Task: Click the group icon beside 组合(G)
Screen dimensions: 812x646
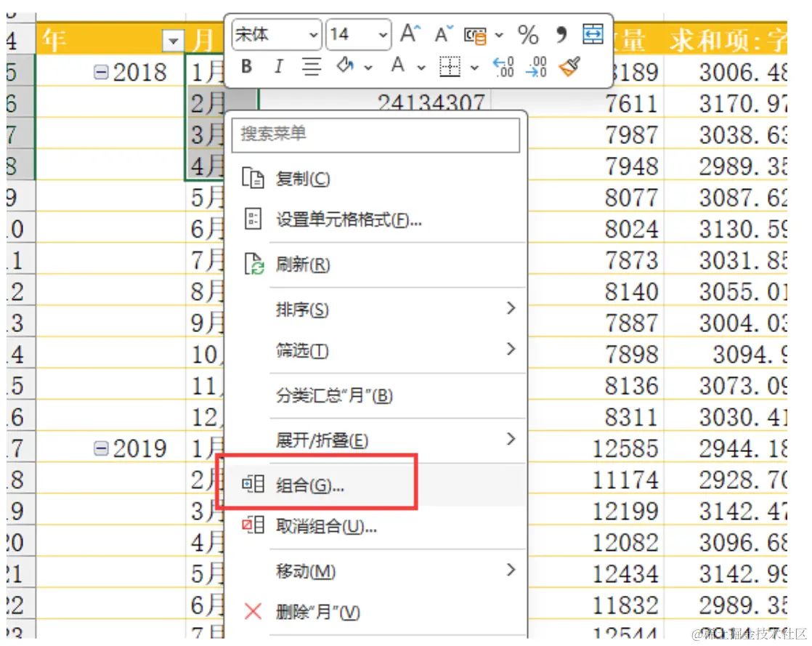Action: pos(253,484)
